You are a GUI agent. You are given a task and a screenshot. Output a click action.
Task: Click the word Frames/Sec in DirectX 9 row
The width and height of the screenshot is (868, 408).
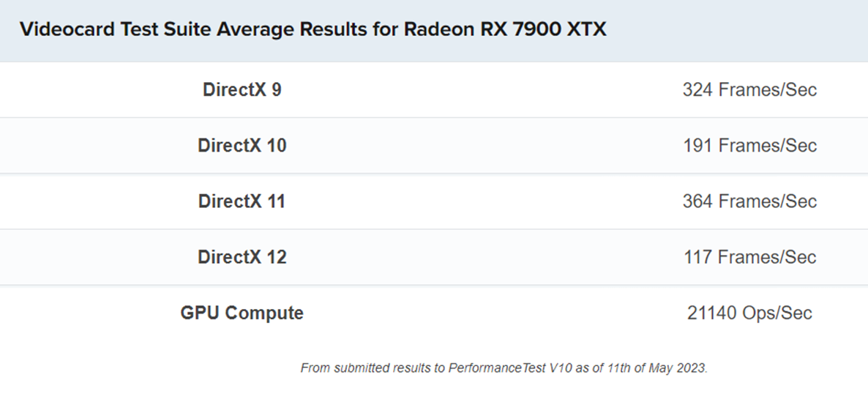click(x=768, y=89)
